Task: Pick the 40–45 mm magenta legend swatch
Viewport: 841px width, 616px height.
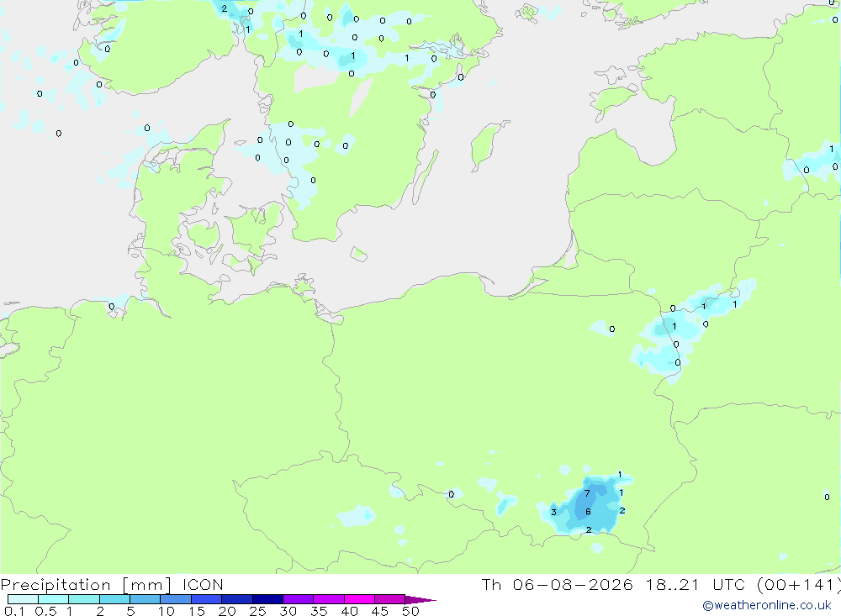Action: 359,599
